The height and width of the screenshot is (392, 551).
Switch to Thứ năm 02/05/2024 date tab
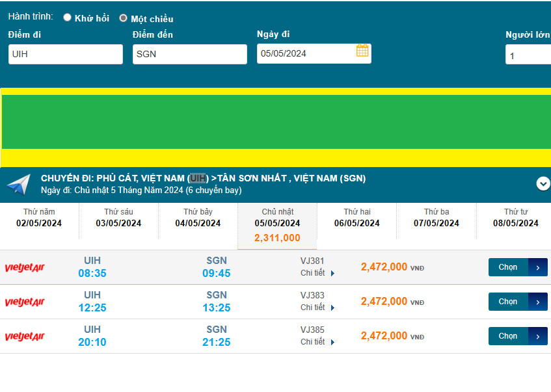point(39,218)
